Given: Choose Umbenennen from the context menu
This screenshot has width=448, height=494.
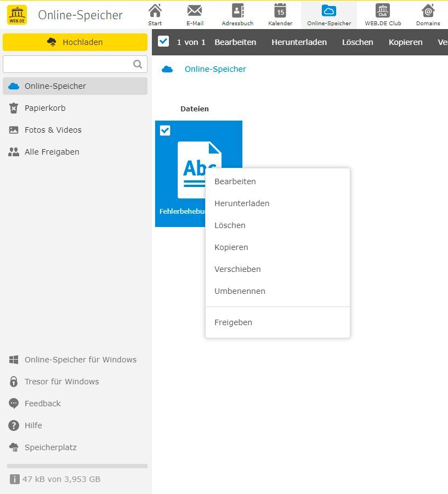Looking at the screenshot, I should pyautogui.click(x=240, y=291).
